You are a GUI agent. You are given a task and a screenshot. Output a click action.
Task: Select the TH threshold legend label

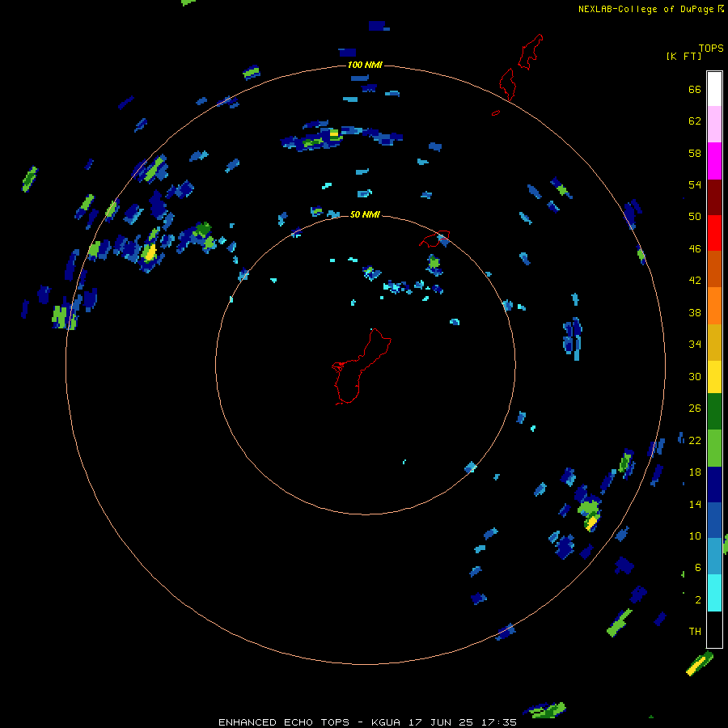point(695,632)
